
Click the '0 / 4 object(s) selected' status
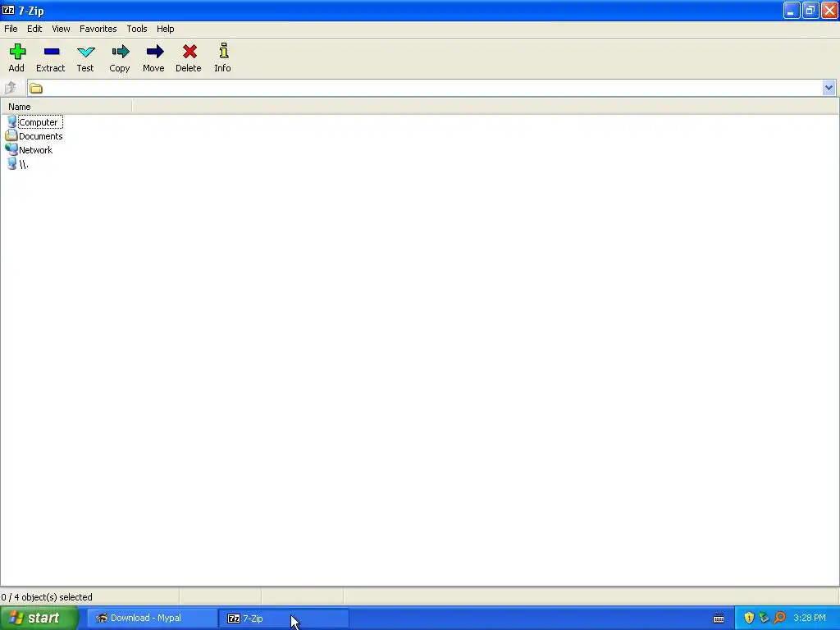click(47, 597)
